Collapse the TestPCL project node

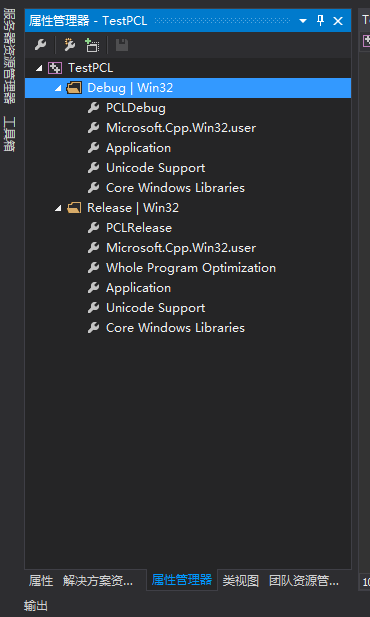pos(39,68)
